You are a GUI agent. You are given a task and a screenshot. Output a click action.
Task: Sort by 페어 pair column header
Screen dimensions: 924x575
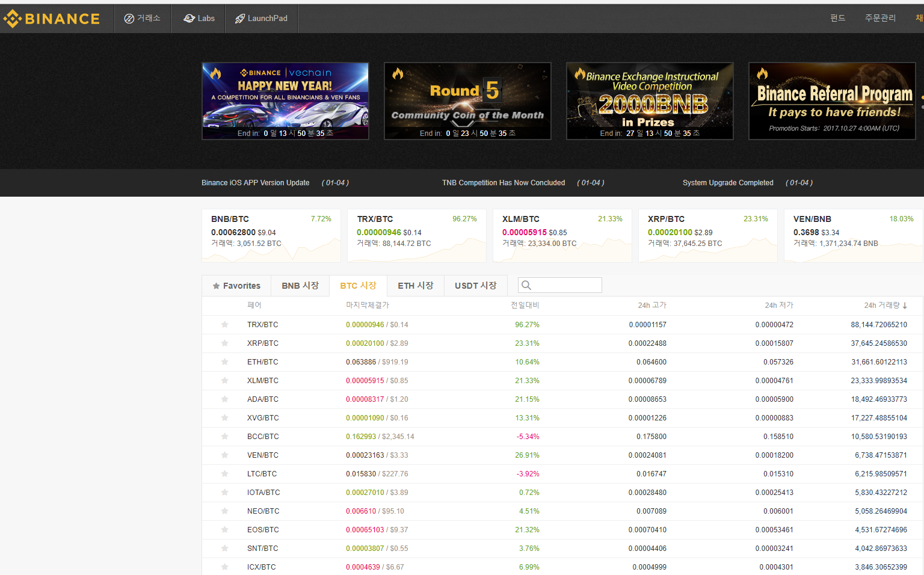tap(254, 306)
